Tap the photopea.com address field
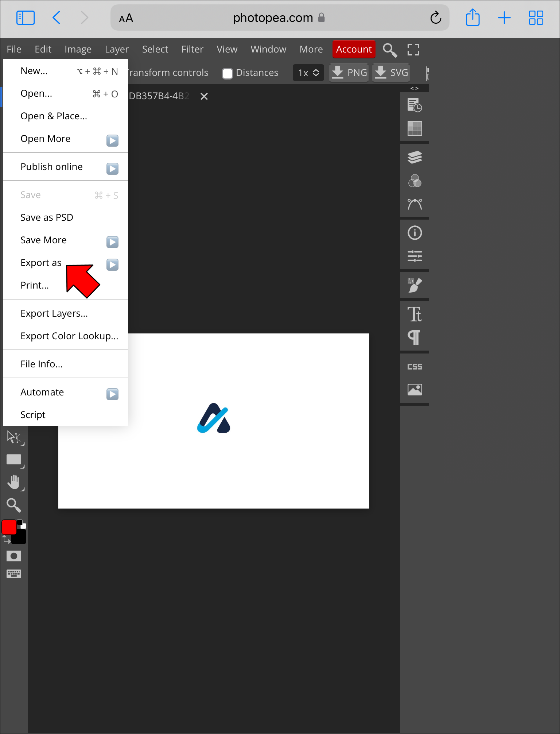 [x=280, y=18]
